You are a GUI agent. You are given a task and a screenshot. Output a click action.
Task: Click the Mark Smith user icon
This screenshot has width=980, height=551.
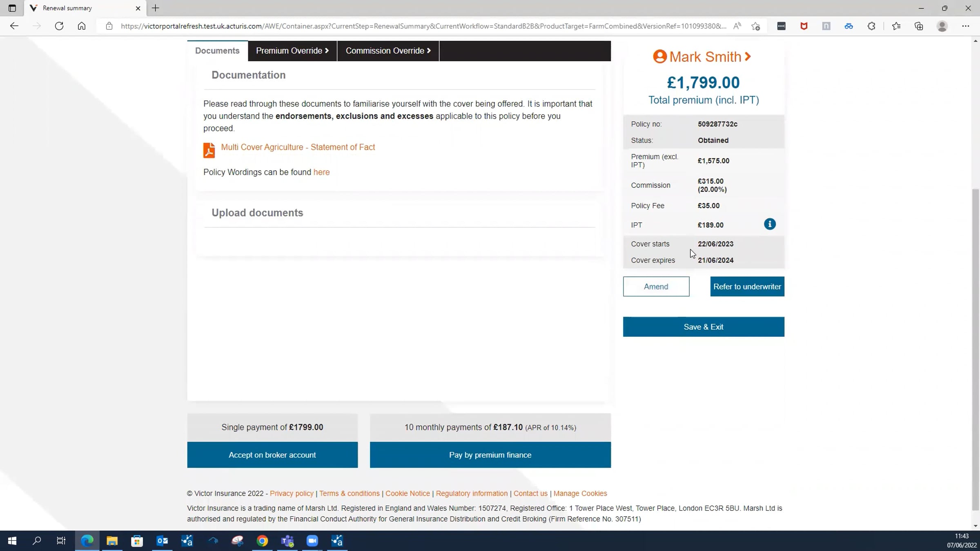click(659, 56)
